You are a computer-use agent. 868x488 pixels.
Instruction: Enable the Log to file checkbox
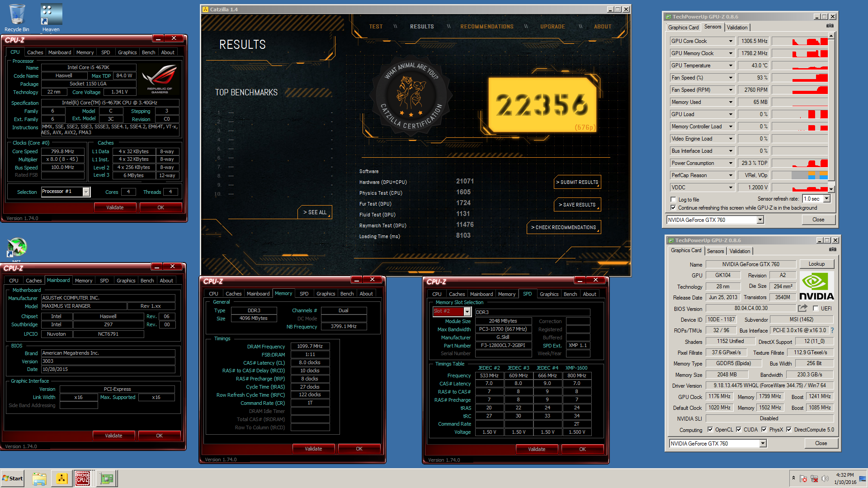pyautogui.click(x=673, y=200)
